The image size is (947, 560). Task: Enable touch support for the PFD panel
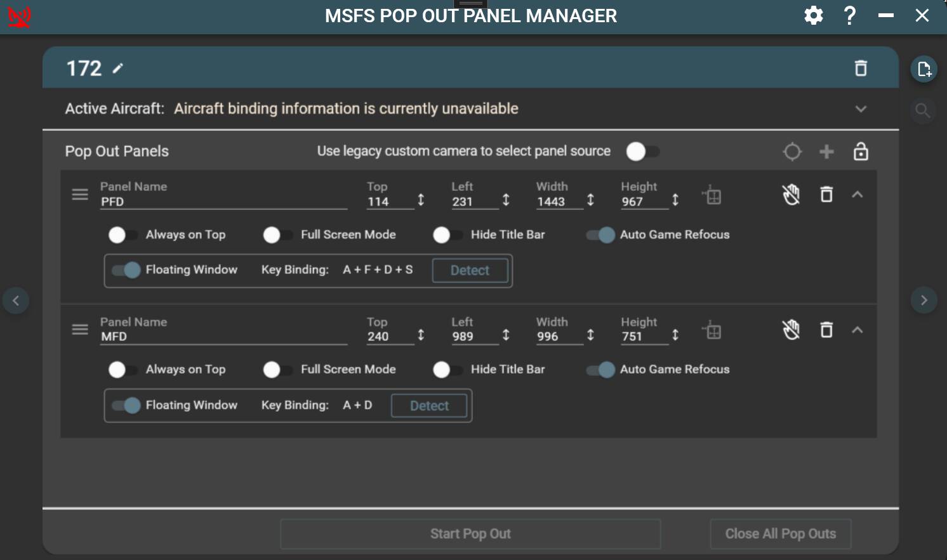click(x=791, y=195)
